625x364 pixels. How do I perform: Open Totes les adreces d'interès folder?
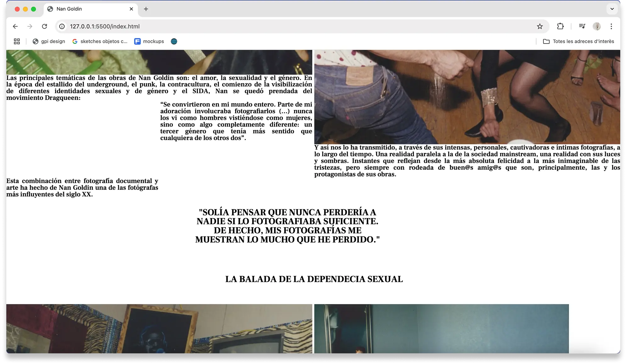click(578, 41)
